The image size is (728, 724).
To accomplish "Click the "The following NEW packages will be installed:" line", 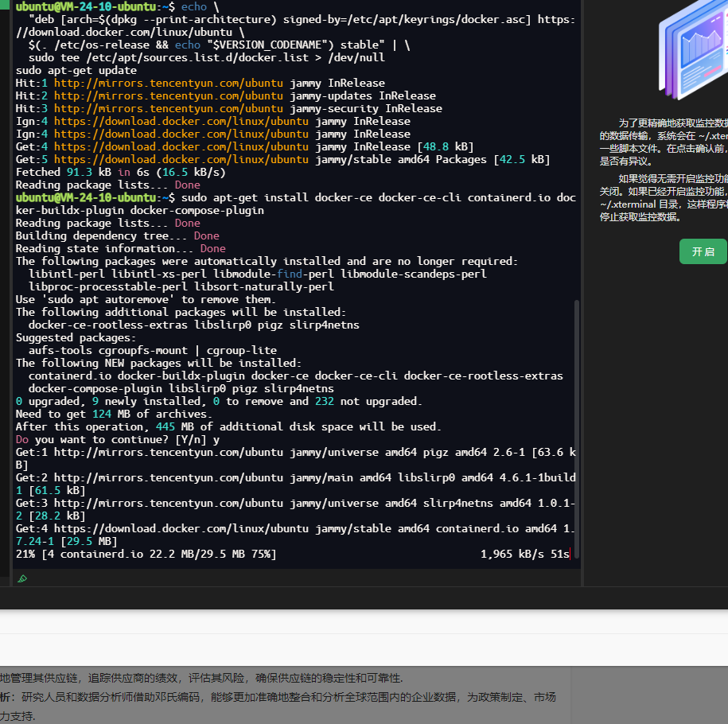I will point(159,363).
